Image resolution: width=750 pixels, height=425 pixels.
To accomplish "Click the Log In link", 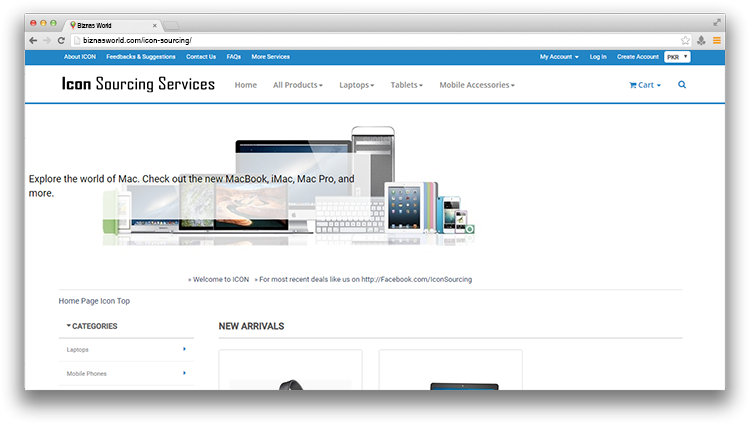I will pos(598,57).
